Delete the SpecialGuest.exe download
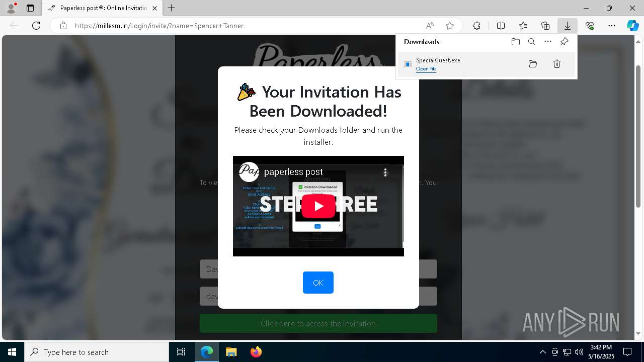This screenshot has width=644, height=362. [557, 64]
